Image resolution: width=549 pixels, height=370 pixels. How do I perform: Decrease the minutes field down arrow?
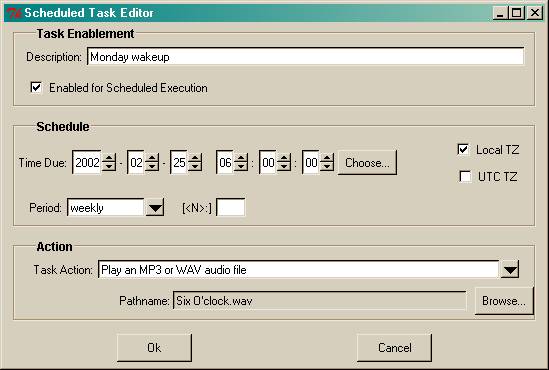(284, 167)
